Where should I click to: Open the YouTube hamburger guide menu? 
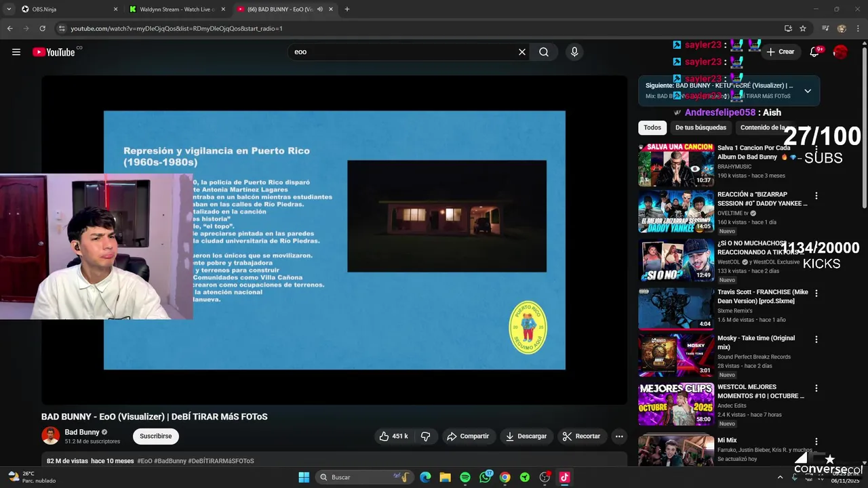tap(16, 52)
